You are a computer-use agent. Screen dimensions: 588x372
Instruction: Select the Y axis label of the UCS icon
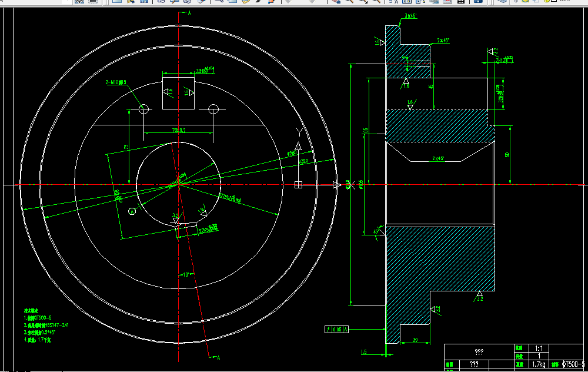(299, 132)
